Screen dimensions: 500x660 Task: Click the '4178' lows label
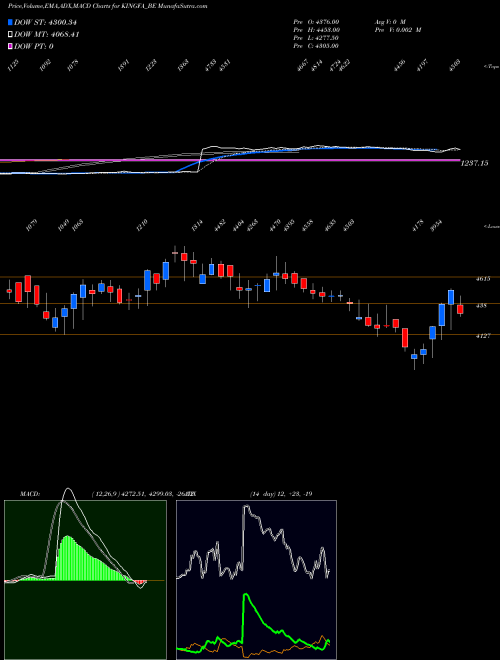click(x=417, y=226)
